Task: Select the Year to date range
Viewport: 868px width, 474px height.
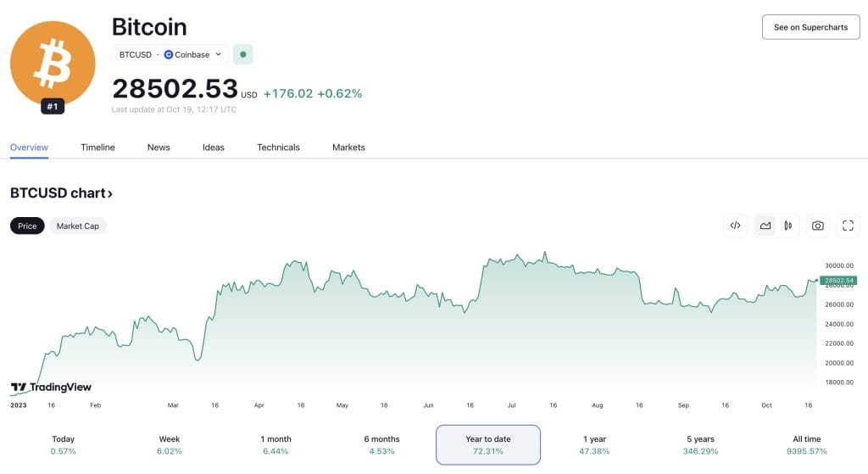Action: 488,445
